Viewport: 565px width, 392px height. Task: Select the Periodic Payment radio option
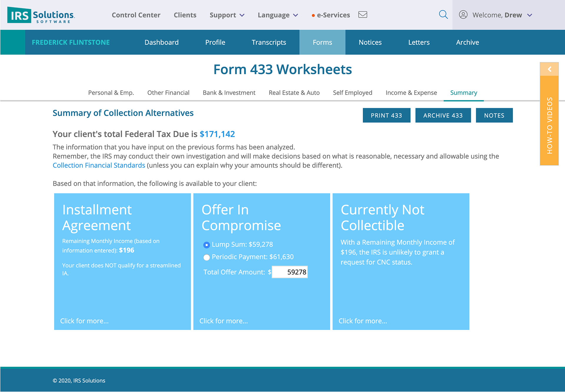[207, 257]
